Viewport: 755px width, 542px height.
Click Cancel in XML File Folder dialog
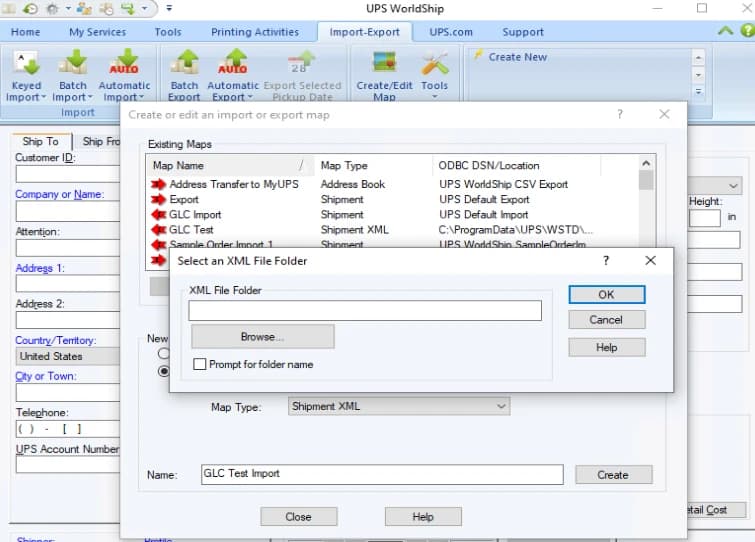click(x=607, y=320)
